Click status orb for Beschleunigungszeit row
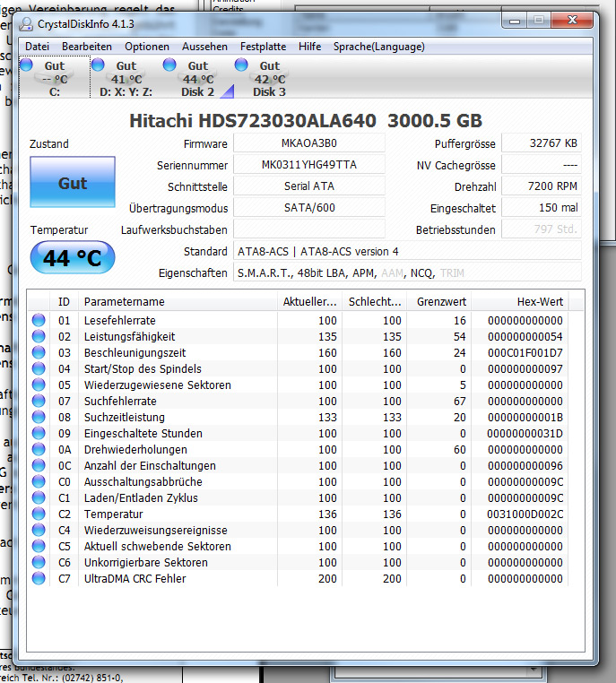Viewport: 616px width, 683px height. [x=39, y=352]
